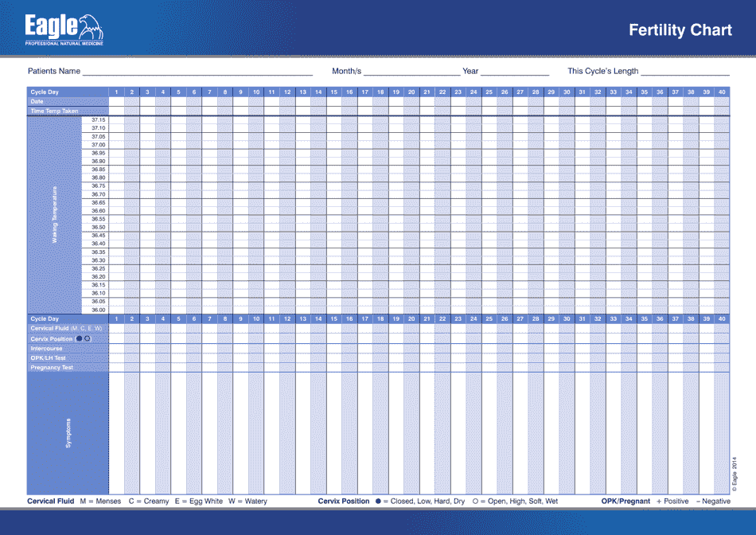
Task: Select the filled circle beside Cervix Position label
Action: (x=80, y=338)
